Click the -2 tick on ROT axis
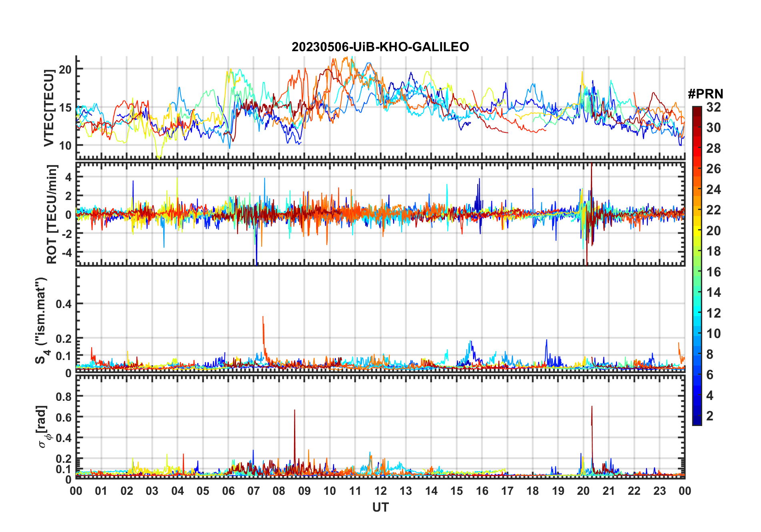Screen dimensions: 761x532 click(66, 234)
